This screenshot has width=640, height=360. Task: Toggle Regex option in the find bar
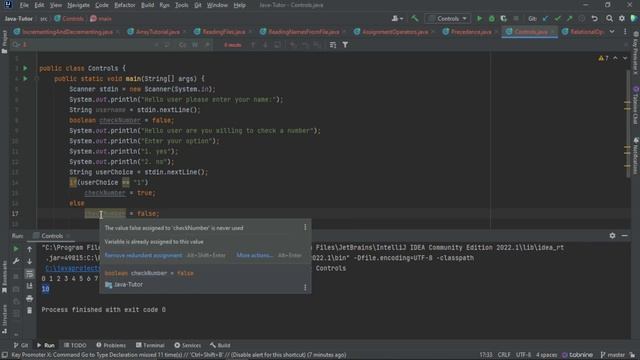(x=207, y=45)
